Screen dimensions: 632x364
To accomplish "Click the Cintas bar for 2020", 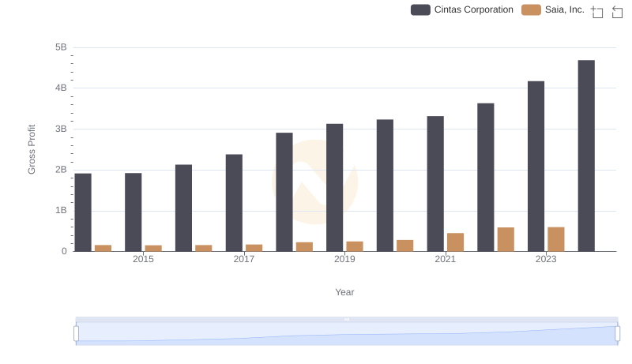I will pyautogui.click(x=385, y=186).
